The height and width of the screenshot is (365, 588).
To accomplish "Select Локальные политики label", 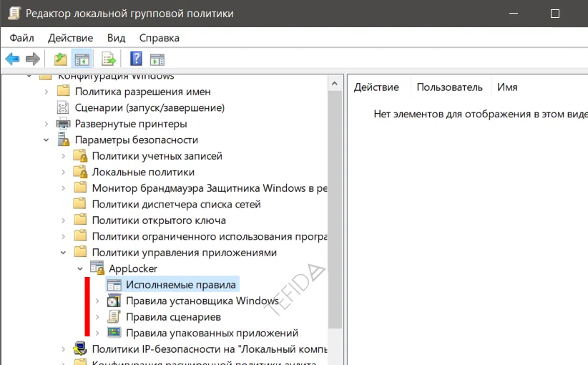I will tap(143, 172).
